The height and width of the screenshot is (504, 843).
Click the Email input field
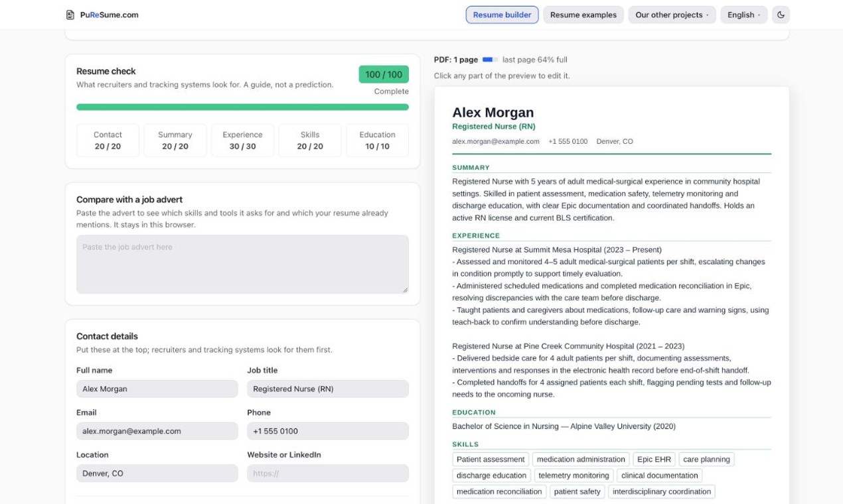click(157, 431)
